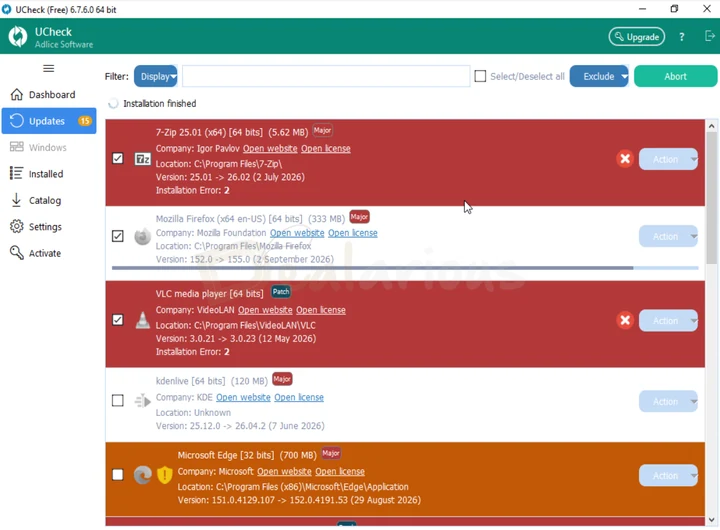Click the Mozilla Firefox application icon
Viewport: 720px width, 530px height.
[x=142, y=236]
